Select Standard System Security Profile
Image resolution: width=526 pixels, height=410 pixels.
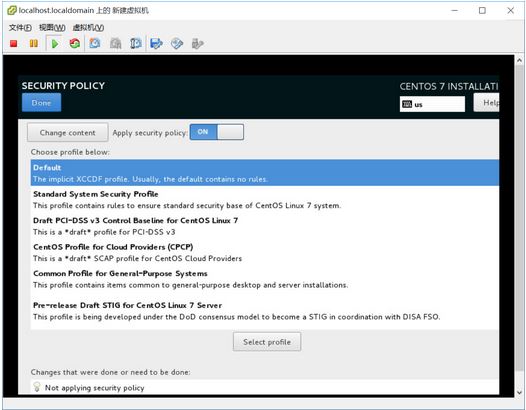265,199
